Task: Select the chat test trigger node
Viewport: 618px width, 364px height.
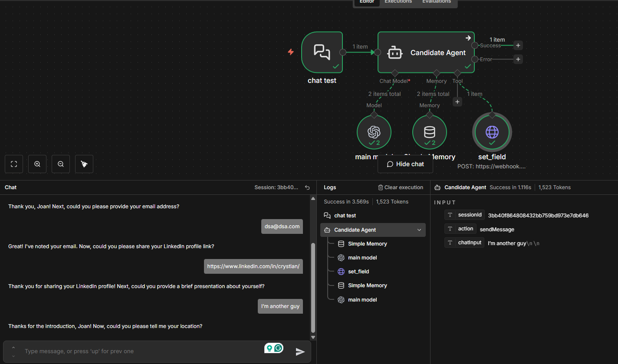Action: [322, 52]
